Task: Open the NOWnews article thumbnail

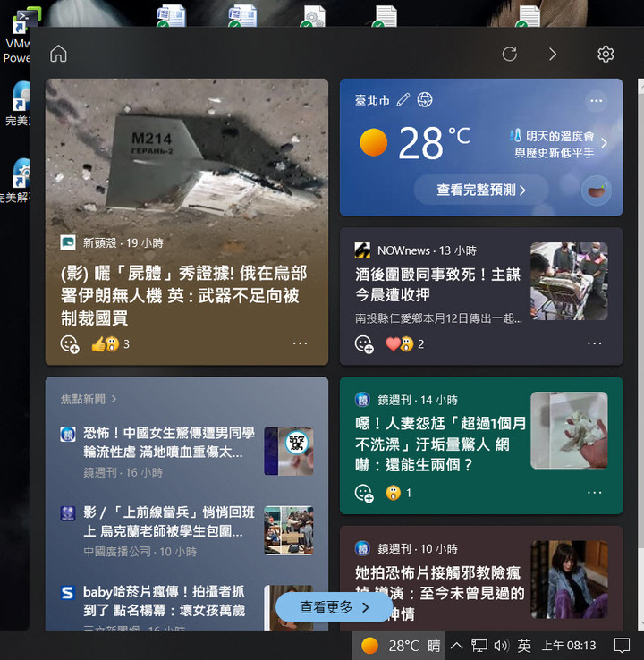Action: coord(569,281)
